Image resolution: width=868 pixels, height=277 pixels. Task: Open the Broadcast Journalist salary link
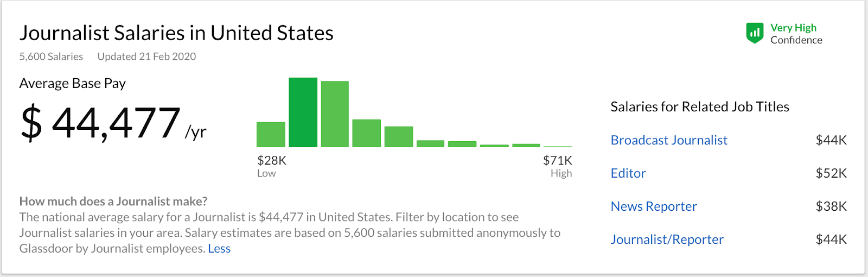tap(669, 140)
